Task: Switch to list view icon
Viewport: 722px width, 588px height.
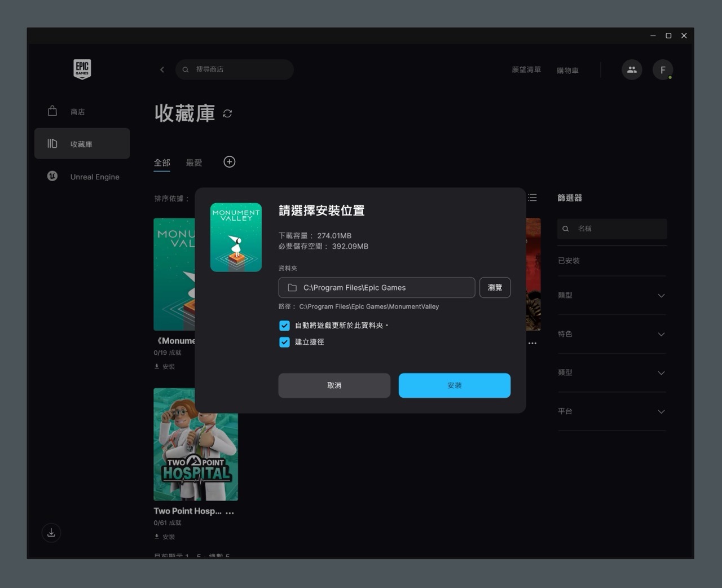Action: pyautogui.click(x=532, y=198)
